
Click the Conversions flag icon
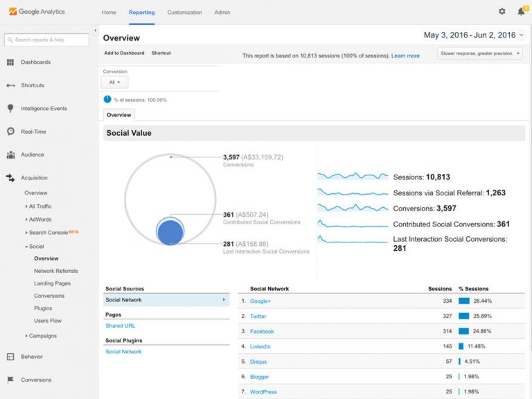[x=10, y=380]
